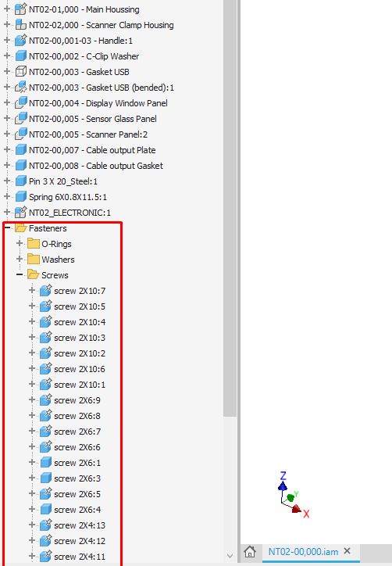
Task: Click the red X axis arrow
Action: [296, 509]
